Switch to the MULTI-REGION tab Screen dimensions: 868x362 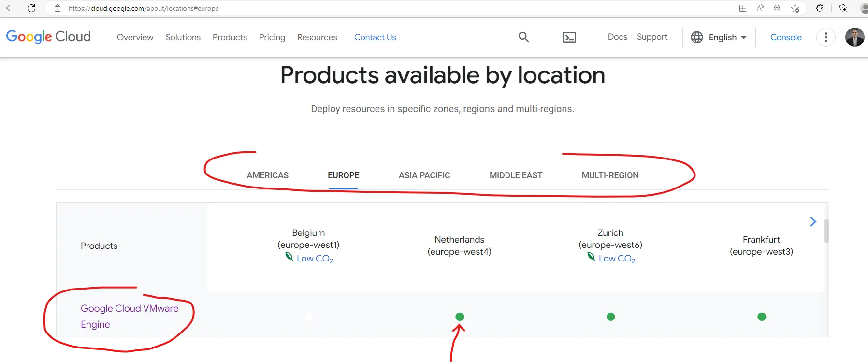tap(610, 175)
